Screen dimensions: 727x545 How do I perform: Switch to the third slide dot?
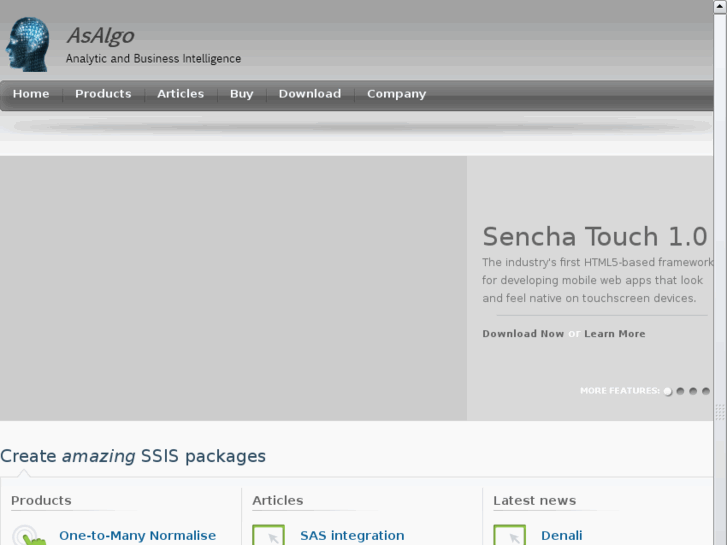(694, 391)
